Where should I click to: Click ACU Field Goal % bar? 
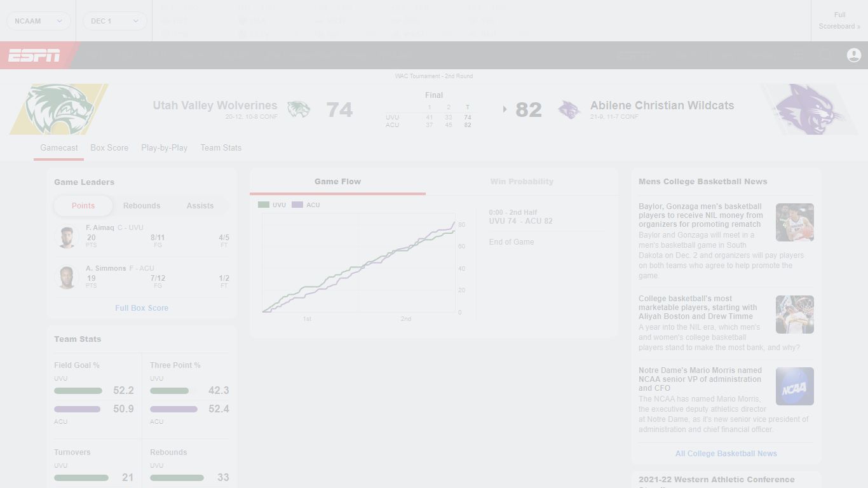[x=78, y=409]
